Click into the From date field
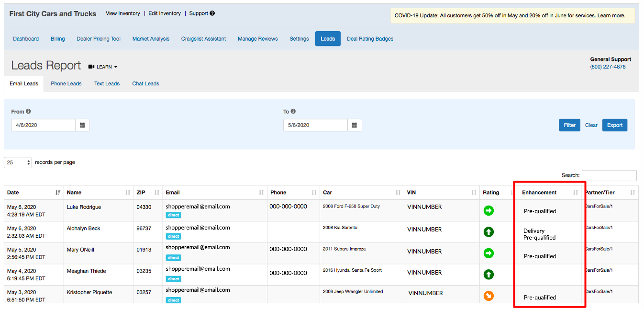 point(43,125)
